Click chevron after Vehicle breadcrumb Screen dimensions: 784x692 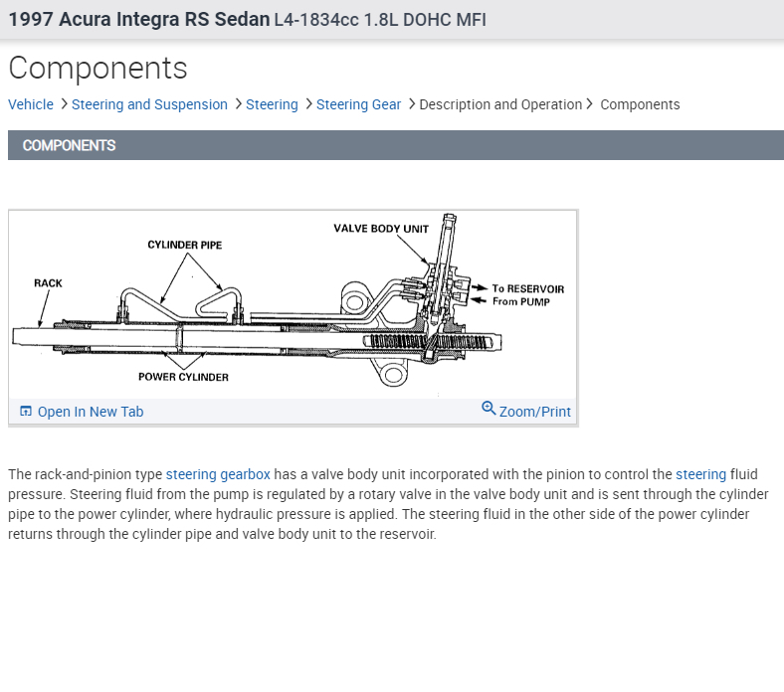click(64, 104)
